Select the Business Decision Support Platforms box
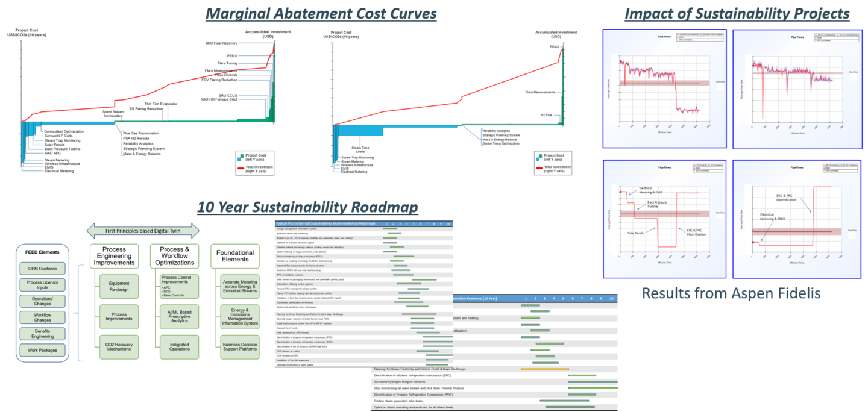 (x=239, y=347)
